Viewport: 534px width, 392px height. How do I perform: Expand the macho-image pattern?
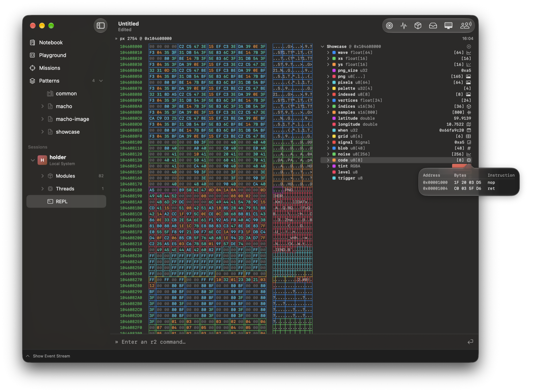[42, 119]
